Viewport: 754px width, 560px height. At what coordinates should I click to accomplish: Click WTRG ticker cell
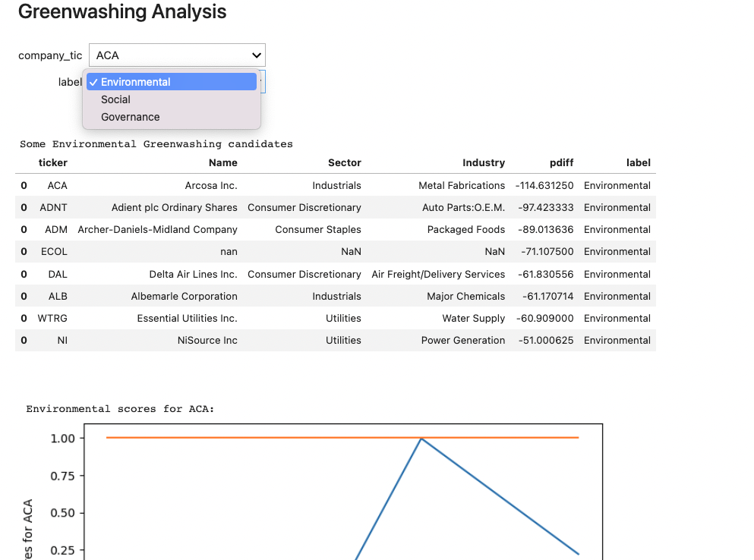[x=52, y=319]
